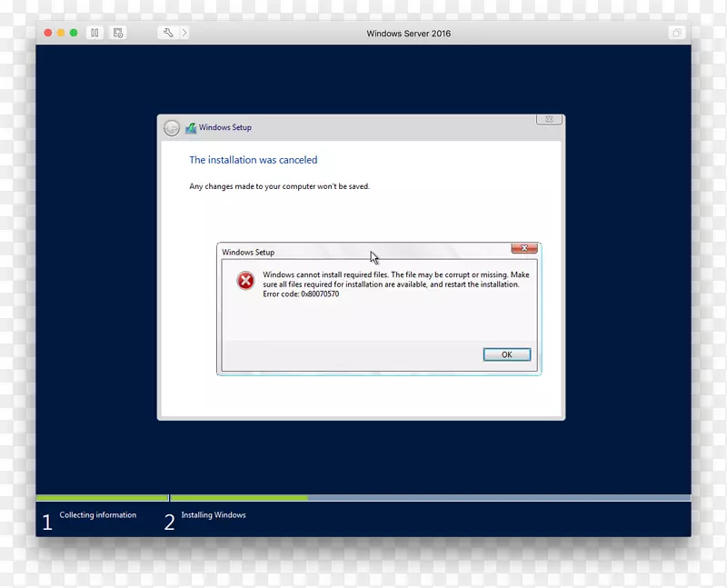
Task: Click the 'Collecting information' step label
Action: point(98,514)
